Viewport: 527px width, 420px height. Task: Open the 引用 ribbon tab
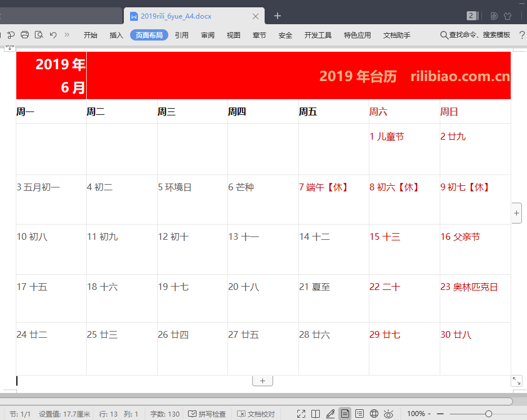click(182, 35)
